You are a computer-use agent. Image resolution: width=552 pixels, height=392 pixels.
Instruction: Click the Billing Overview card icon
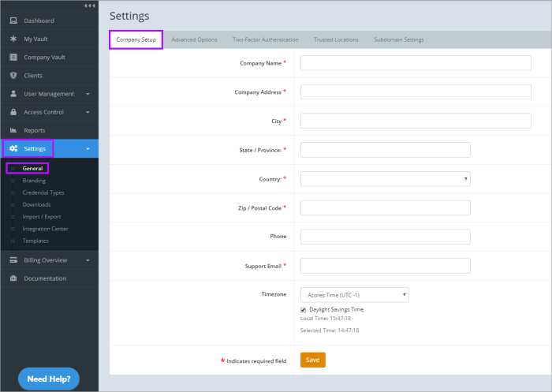pyautogui.click(x=13, y=260)
